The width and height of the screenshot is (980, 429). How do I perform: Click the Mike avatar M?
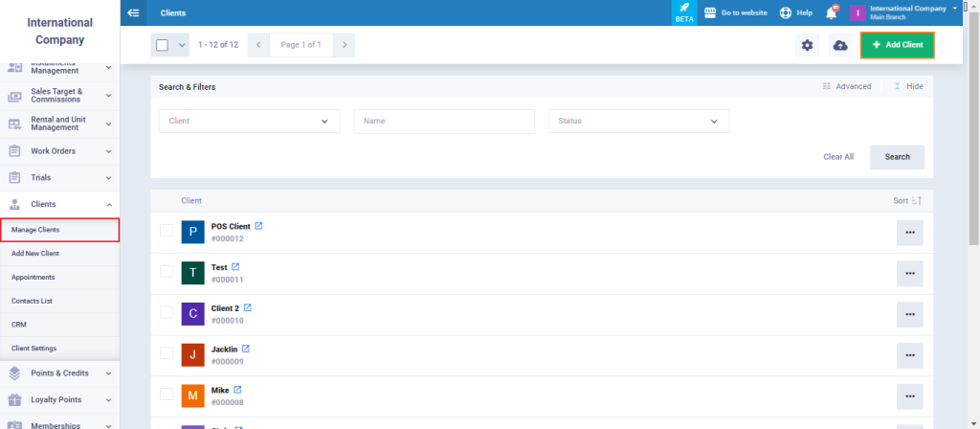pyautogui.click(x=193, y=395)
